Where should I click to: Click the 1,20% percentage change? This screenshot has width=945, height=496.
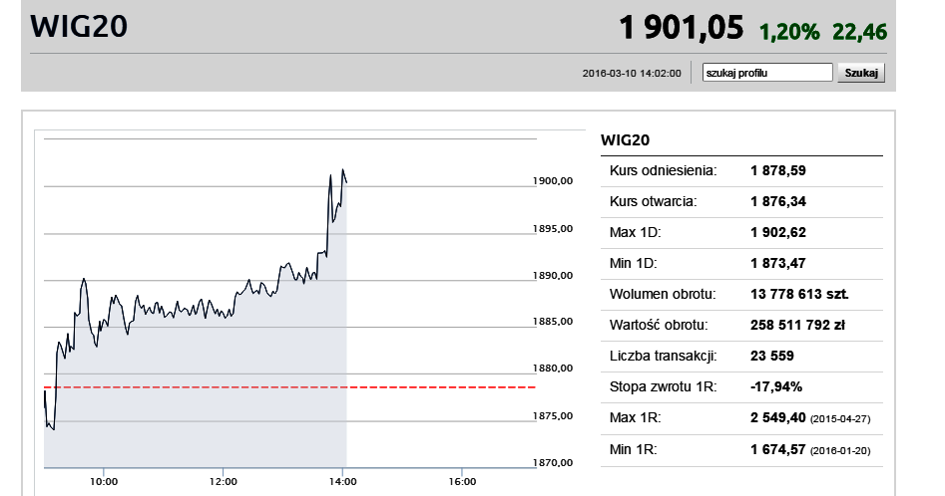790,32
